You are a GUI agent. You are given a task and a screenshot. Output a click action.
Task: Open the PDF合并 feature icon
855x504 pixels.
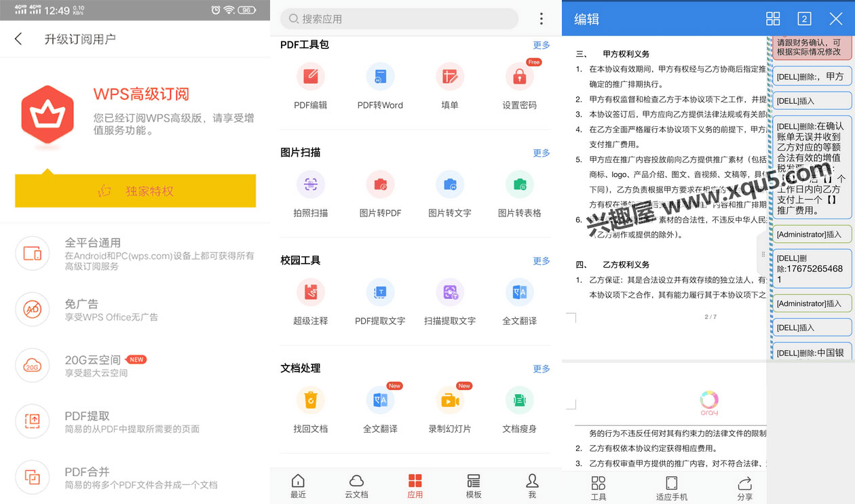tap(32, 477)
